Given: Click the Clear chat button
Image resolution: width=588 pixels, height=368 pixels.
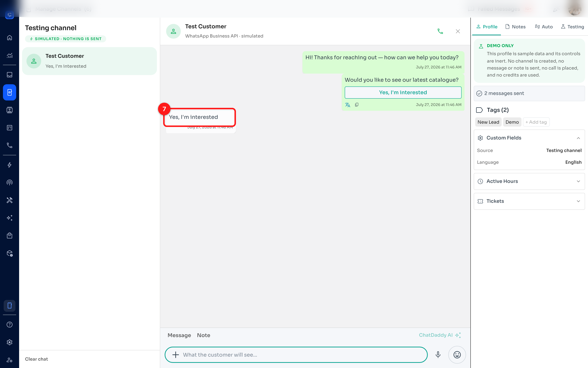Looking at the screenshot, I should click(x=36, y=359).
